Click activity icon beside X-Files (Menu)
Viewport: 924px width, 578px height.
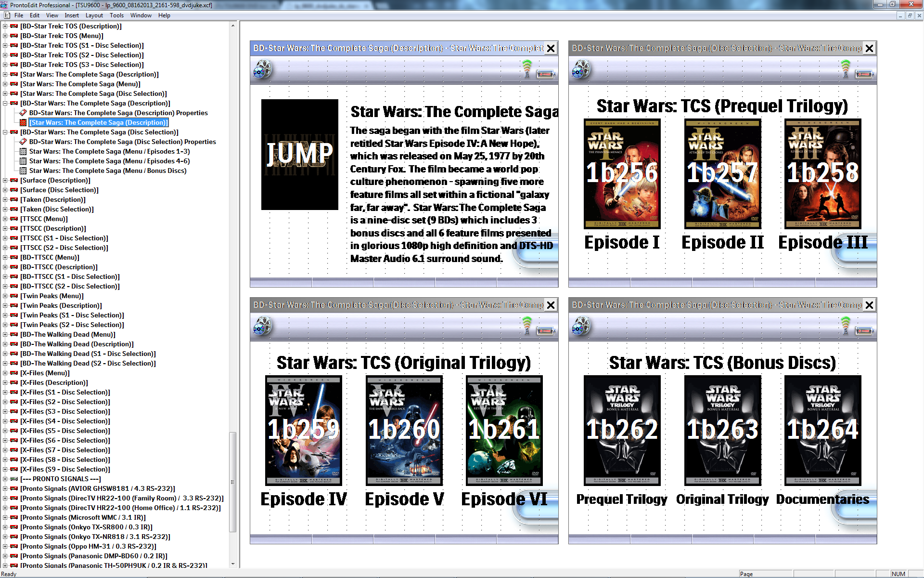tap(14, 373)
